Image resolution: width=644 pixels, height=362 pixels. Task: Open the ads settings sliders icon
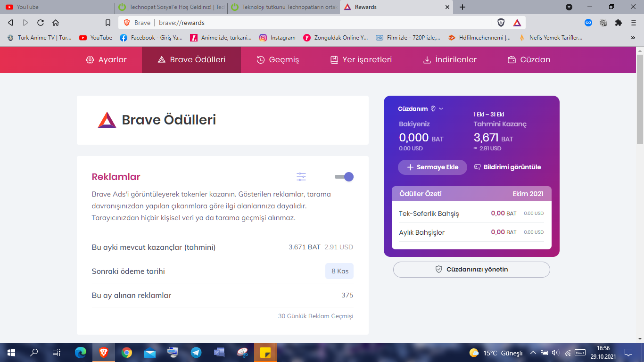pos(301,177)
